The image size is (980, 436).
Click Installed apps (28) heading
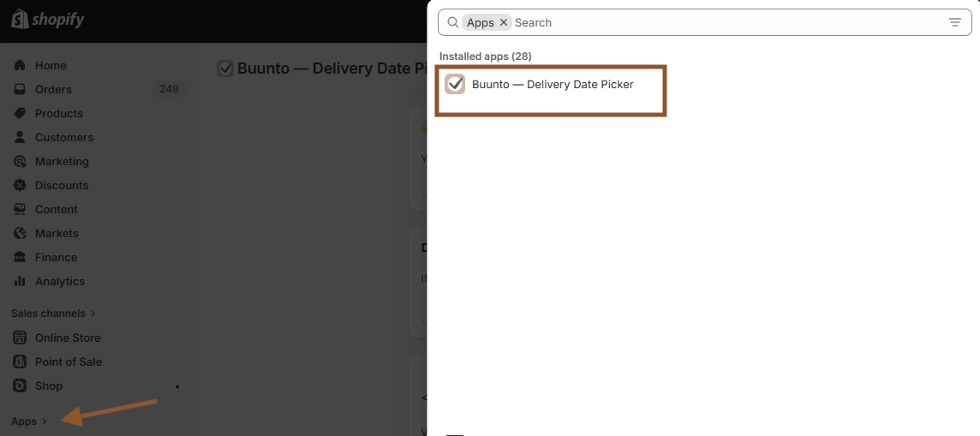[x=485, y=57]
